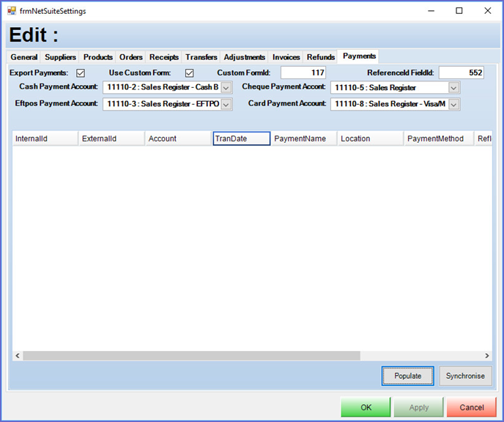This screenshot has width=504, height=422.
Task: Click the Custom FormId input field
Action: pyautogui.click(x=303, y=73)
